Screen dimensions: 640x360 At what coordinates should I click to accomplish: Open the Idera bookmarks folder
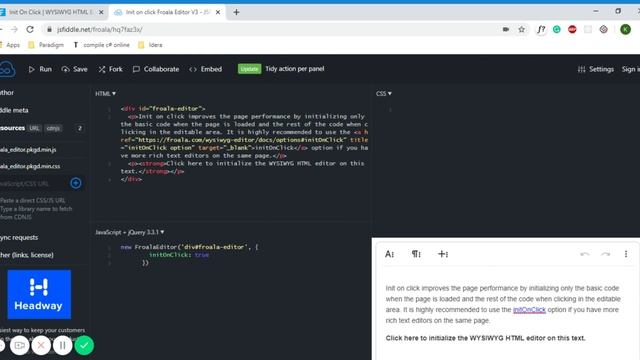(x=151, y=45)
